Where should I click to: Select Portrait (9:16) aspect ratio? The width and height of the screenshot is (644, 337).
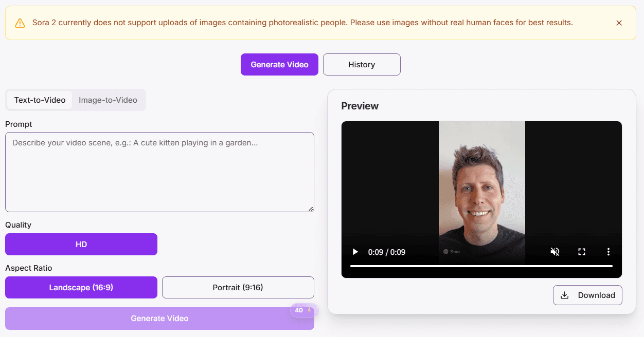(x=238, y=288)
